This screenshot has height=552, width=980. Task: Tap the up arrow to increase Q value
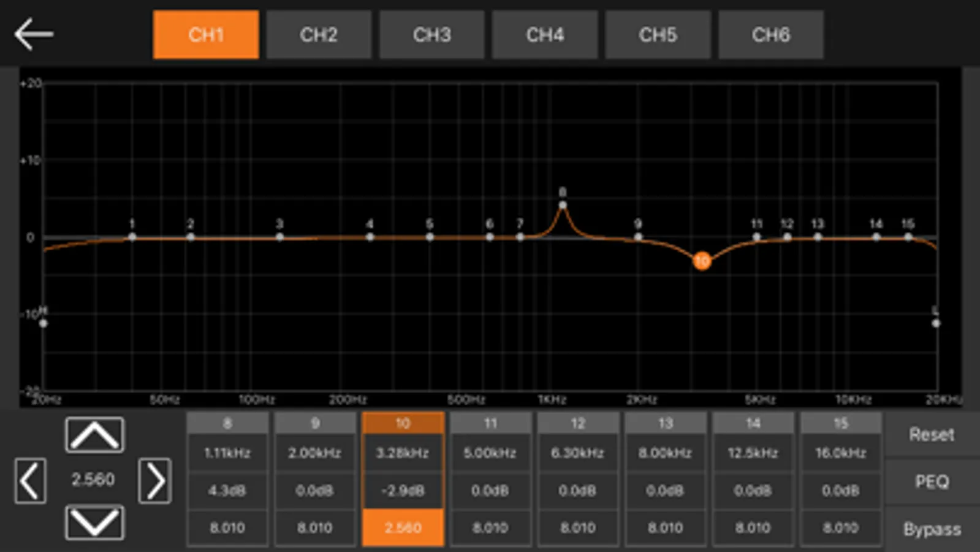pyautogui.click(x=94, y=435)
